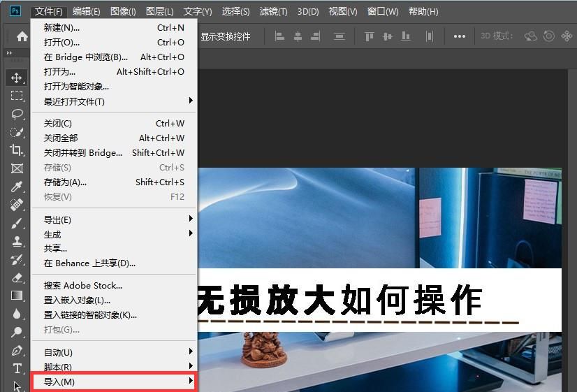This screenshot has height=392, width=577.
Task: Expand the 导出(E) submenu
Action: point(114,219)
